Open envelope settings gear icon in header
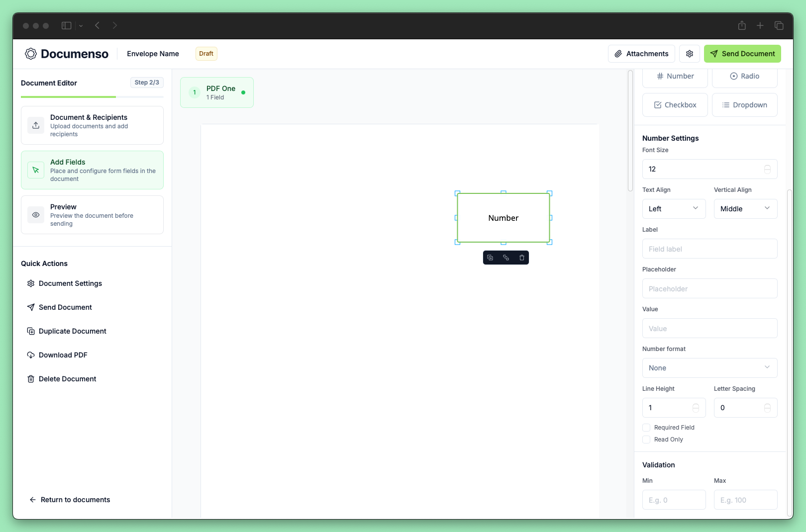This screenshot has width=806, height=532. point(690,54)
